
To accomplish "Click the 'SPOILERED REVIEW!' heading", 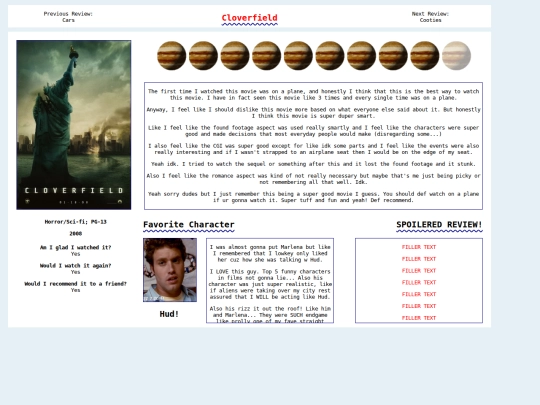I will point(439,225).
